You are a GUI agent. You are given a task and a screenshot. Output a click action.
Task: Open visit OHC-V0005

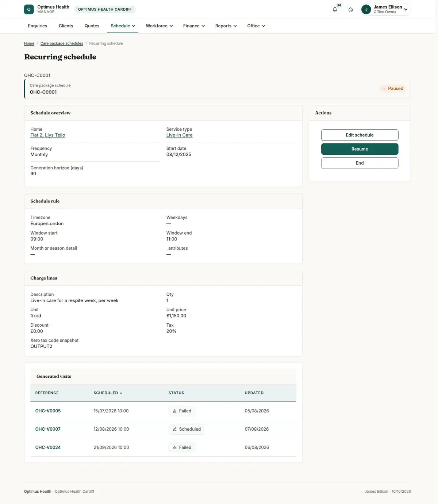pos(48,411)
